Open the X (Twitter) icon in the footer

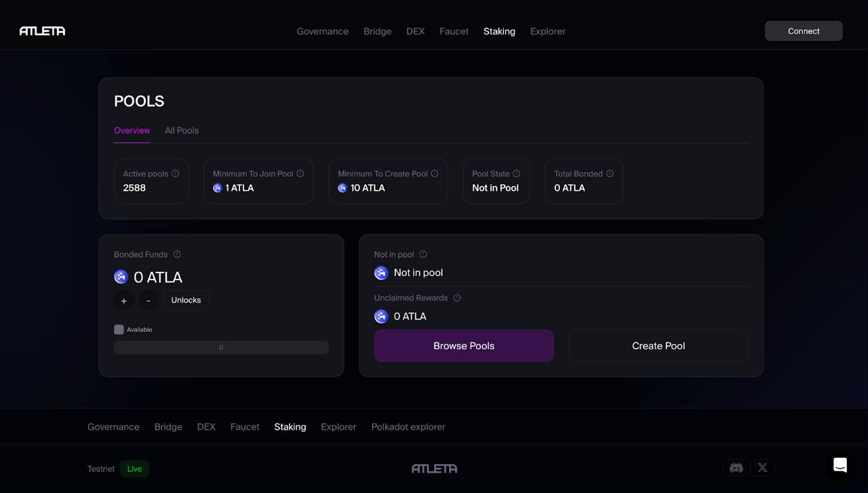coord(762,468)
